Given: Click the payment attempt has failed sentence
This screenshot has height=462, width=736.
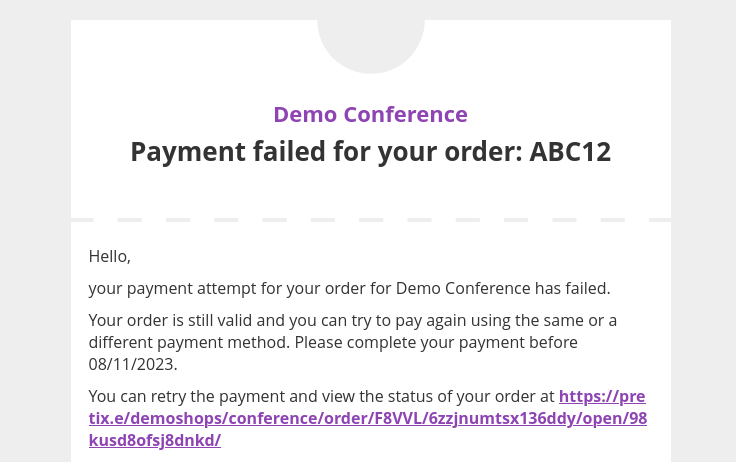Looking at the screenshot, I should (x=349, y=289).
